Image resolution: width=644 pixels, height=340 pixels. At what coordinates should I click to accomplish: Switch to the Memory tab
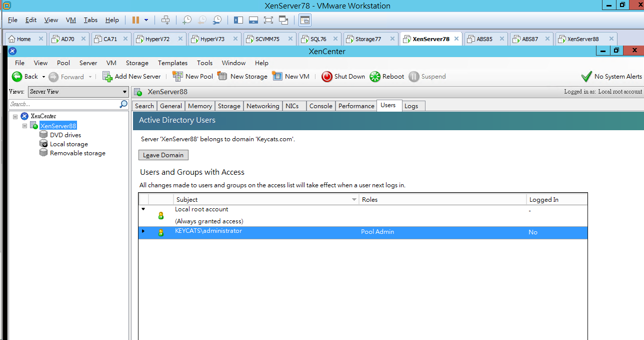(x=200, y=106)
